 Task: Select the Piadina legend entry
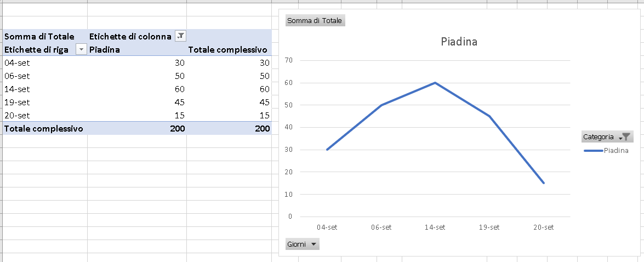pyautogui.click(x=606, y=151)
